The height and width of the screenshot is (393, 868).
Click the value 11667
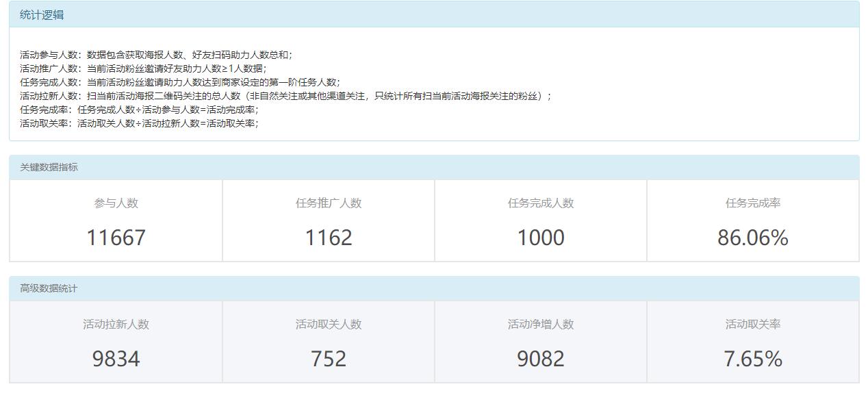tap(116, 238)
